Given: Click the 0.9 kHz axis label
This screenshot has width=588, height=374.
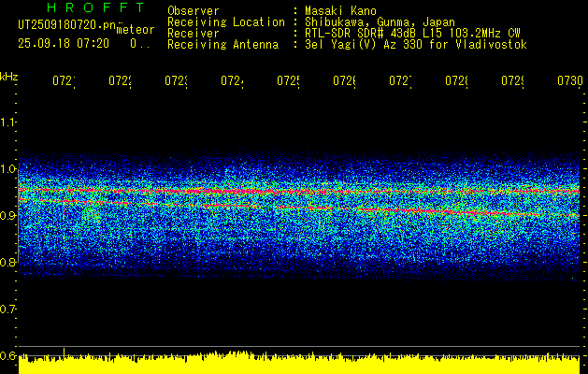Looking at the screenshot, I should 7,215.
